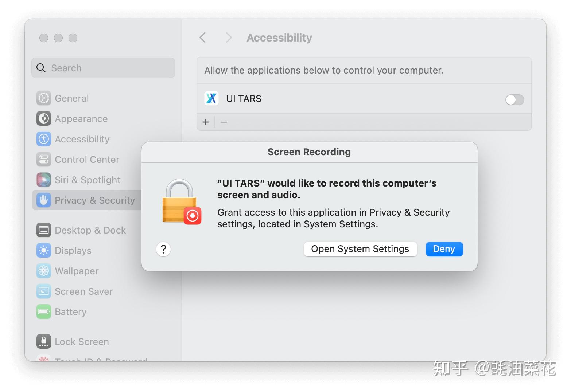This screenshot has width=571, height=392.
Task: Click the Siri & Spotlight icon
Action: point(44,180)
